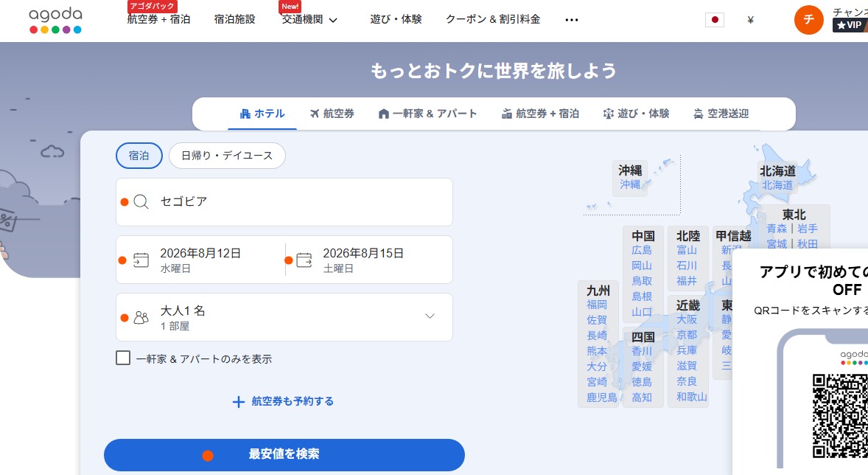Select 香川 prefecture link
This screenshot has height=475, width=868.
coord(642,351)
